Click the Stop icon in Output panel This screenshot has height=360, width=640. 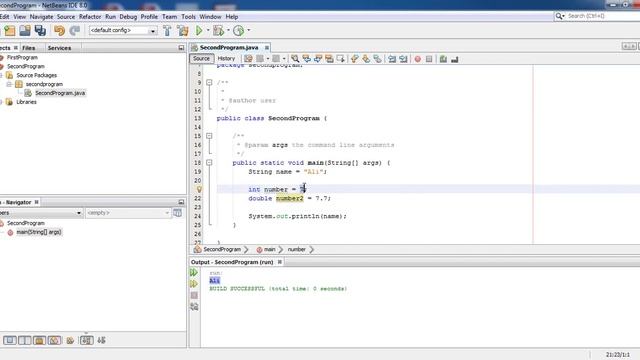tap(194, 295)
